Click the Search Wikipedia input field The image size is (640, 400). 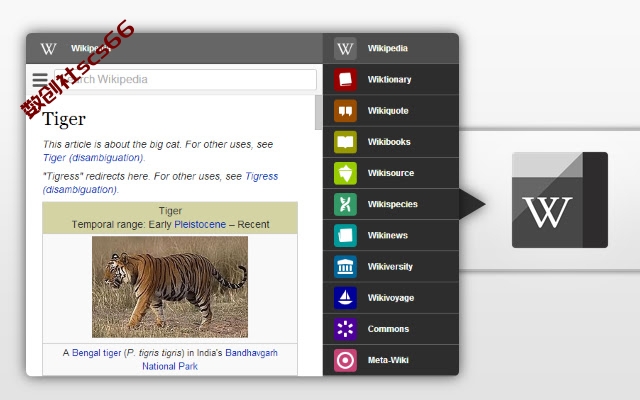(x=185, y=79)
